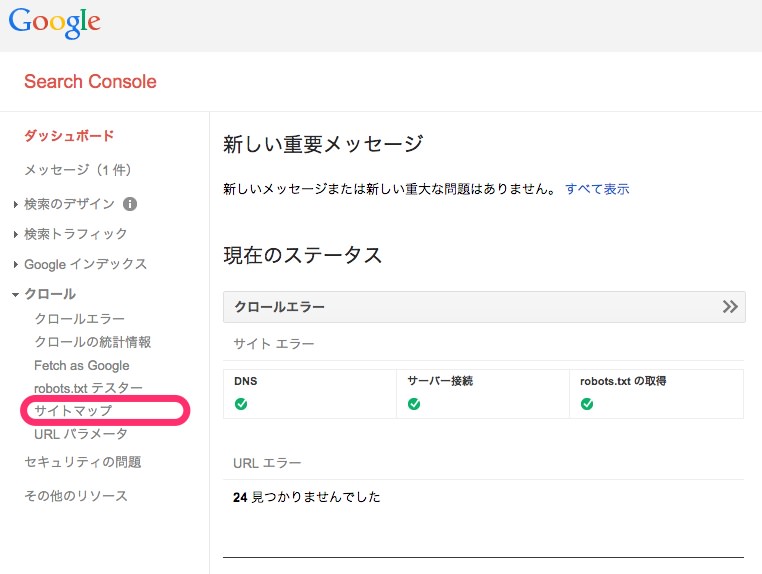Click the 新しい重要メッセージ heading
The height and width of the screenshot is (574, 762).
[x=323, y=144]
